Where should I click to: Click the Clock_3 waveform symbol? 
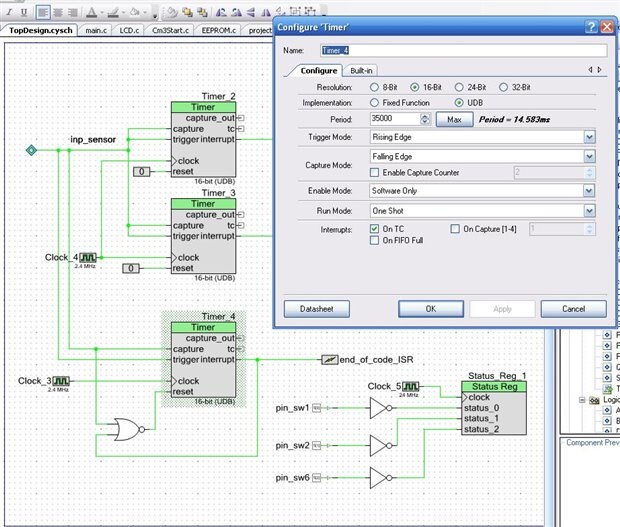point(62,381)
